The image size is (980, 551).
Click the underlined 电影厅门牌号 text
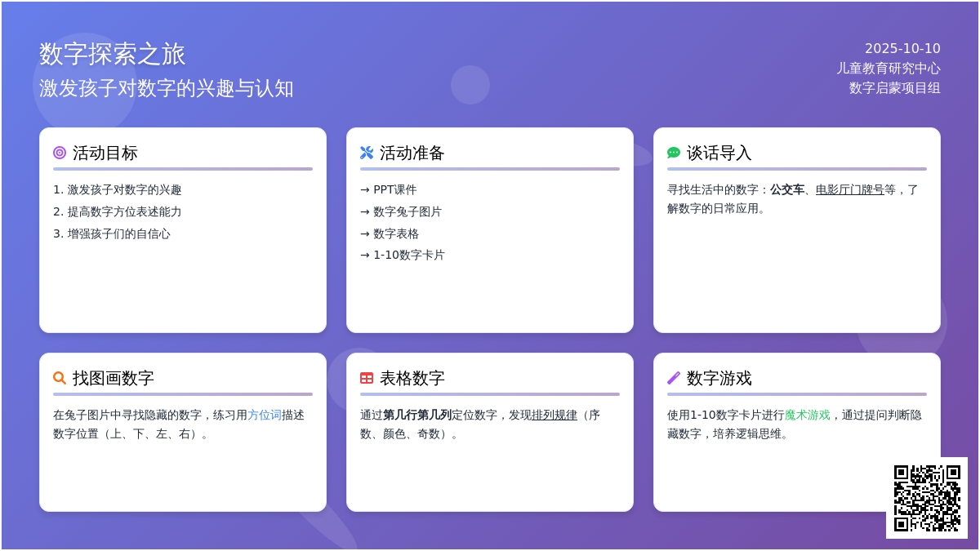(x=849, y=189)
